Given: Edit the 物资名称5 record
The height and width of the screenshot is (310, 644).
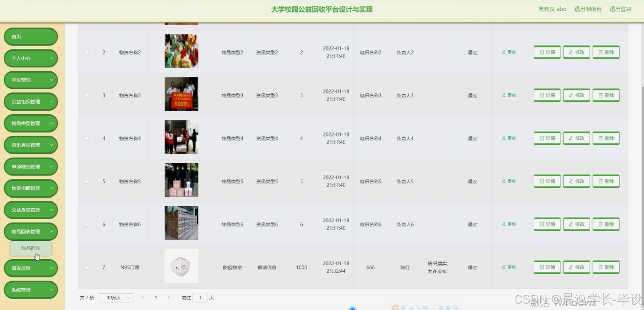Looking at the screenshot, I should pos(577,181).
